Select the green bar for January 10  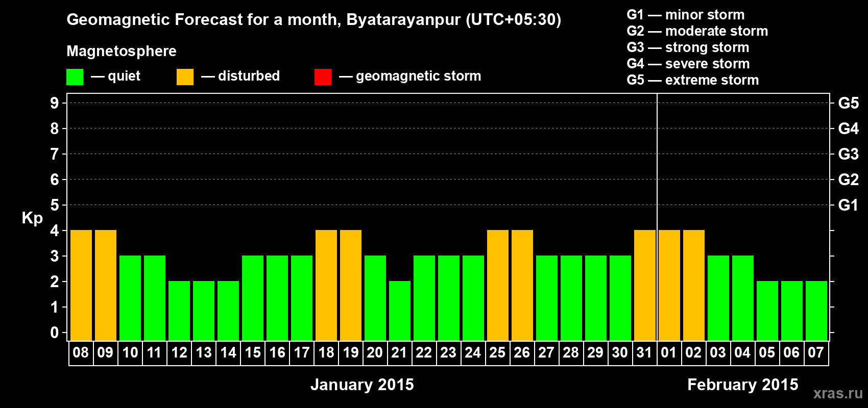tap(130, 298)
